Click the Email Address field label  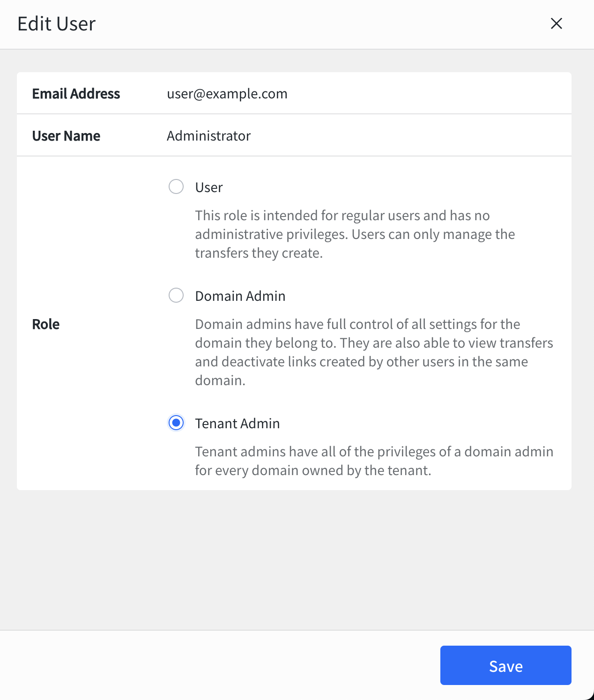(76, 94)
